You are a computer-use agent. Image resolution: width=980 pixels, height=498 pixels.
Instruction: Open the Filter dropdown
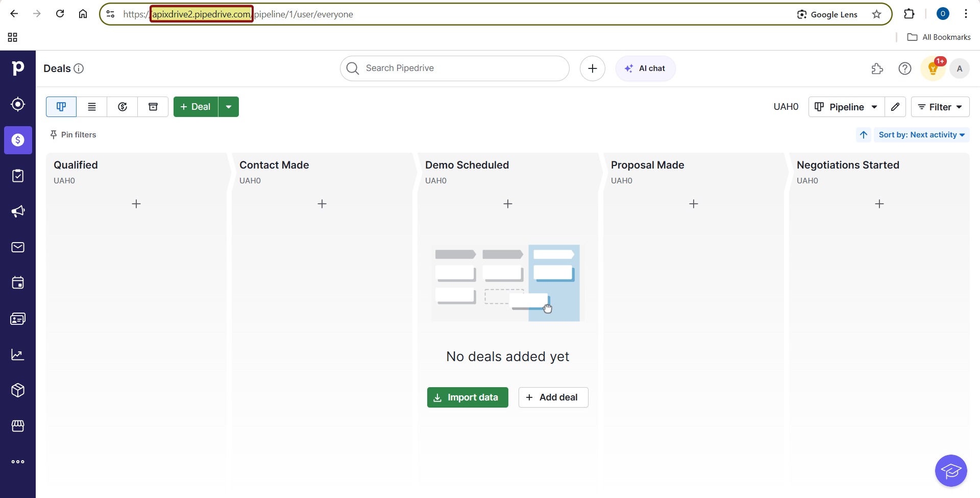(x=940, y=107)
